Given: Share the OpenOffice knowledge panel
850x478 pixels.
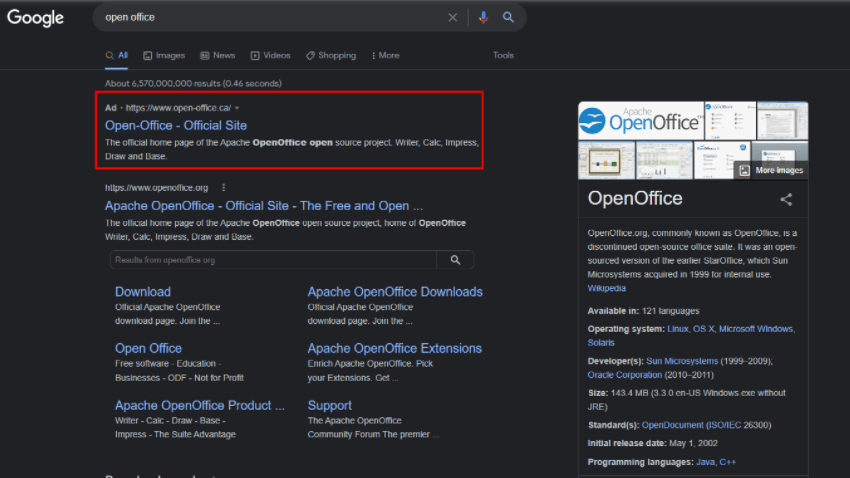Looking at the screenshot, I should [786, 199].
